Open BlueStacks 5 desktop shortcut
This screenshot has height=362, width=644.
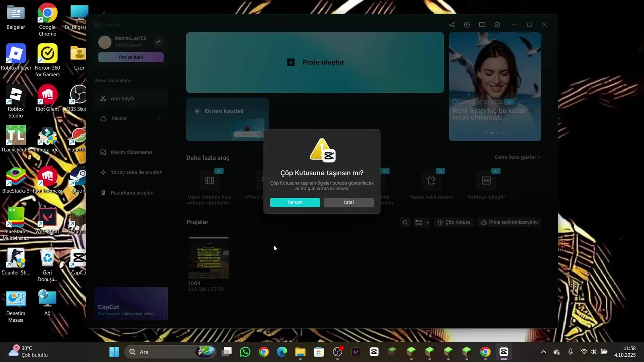click(16, 180)
